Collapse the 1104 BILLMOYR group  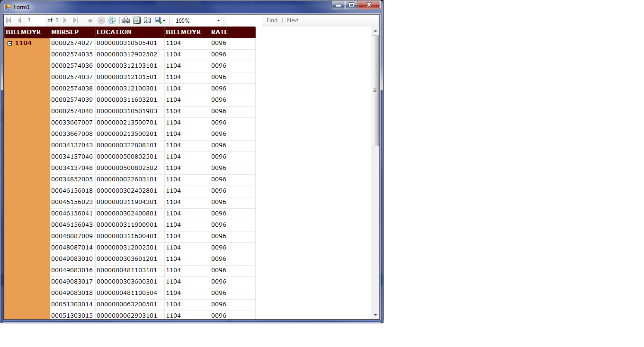click(x=10, y=43)
